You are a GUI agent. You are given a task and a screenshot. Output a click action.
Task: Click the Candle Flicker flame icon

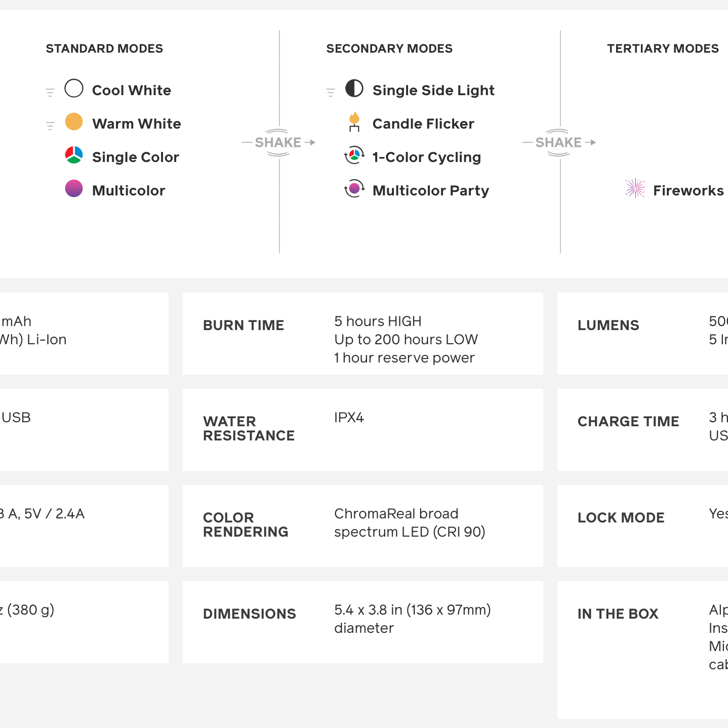pos(354,122)
